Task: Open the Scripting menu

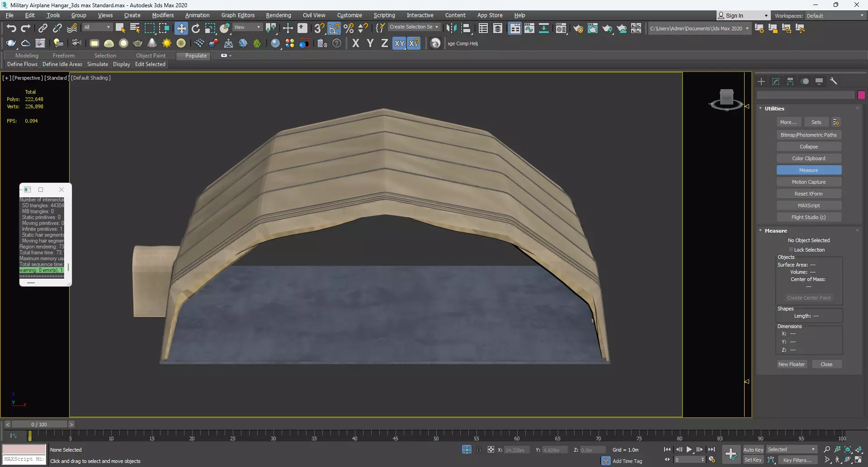Action: click(x=384, y=15)
